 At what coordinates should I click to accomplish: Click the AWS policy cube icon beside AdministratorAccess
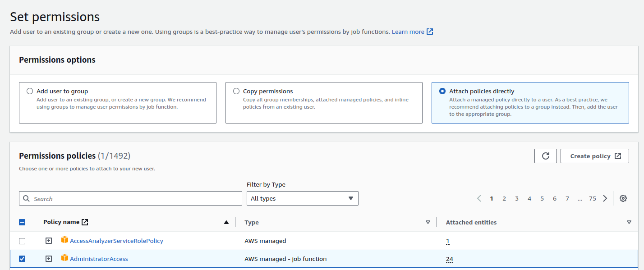click(x=64, y=258)
